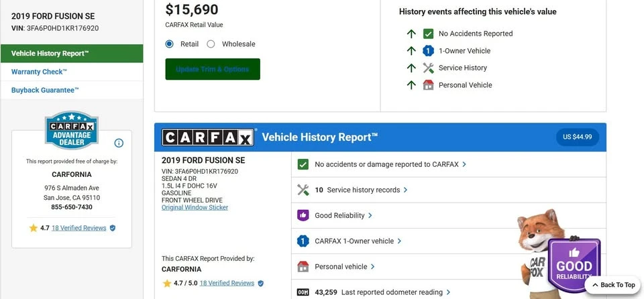Click the verified shield icon in sidebar card
This screenshot has height=299, width=644.
(113, 228)
